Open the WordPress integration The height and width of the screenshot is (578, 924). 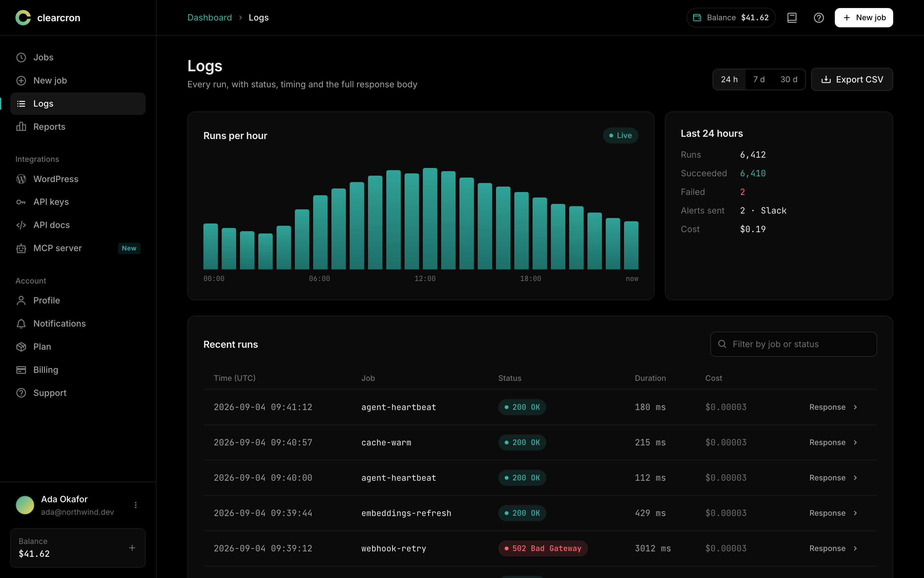(x=78, y=179)
